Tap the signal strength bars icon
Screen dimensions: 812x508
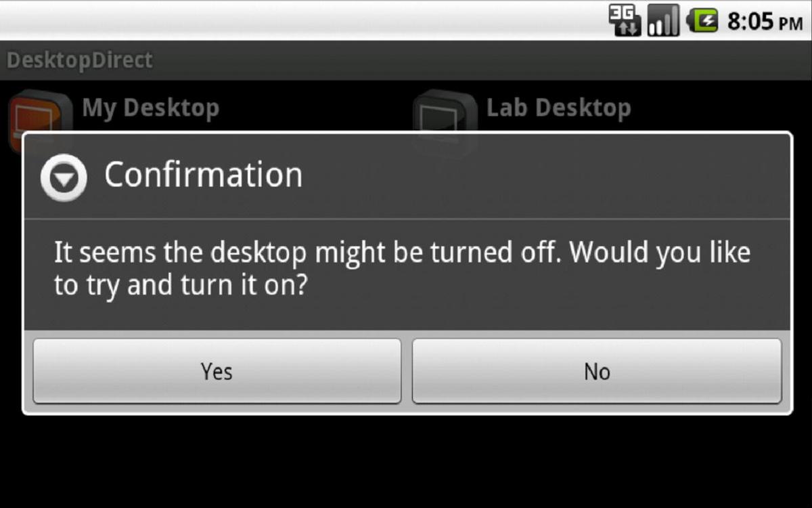click(x=663, y=20)
